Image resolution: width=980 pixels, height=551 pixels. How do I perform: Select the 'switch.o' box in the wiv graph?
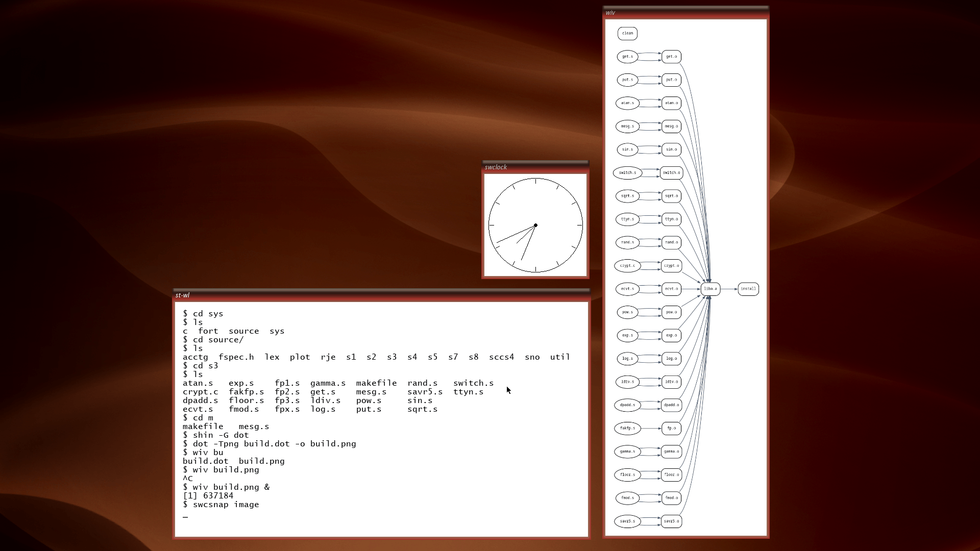point(671,172)
